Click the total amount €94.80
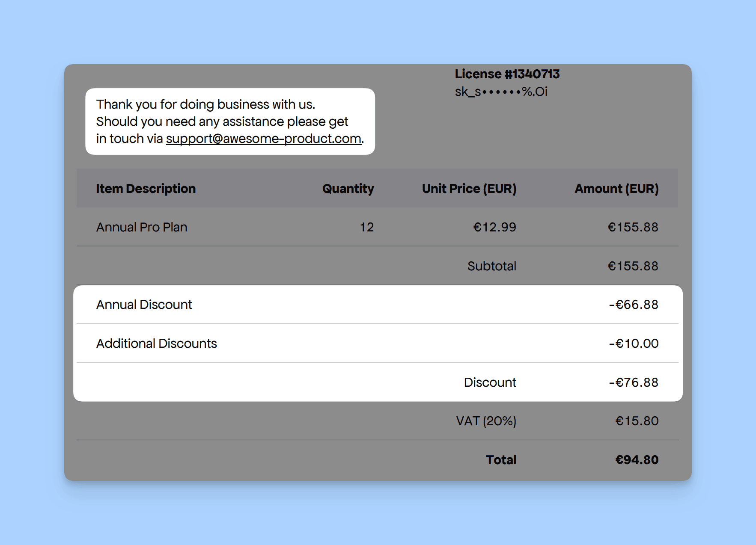The height and width of the screenshot is (545, 756). pyautogui.click(x=637, y=460)
